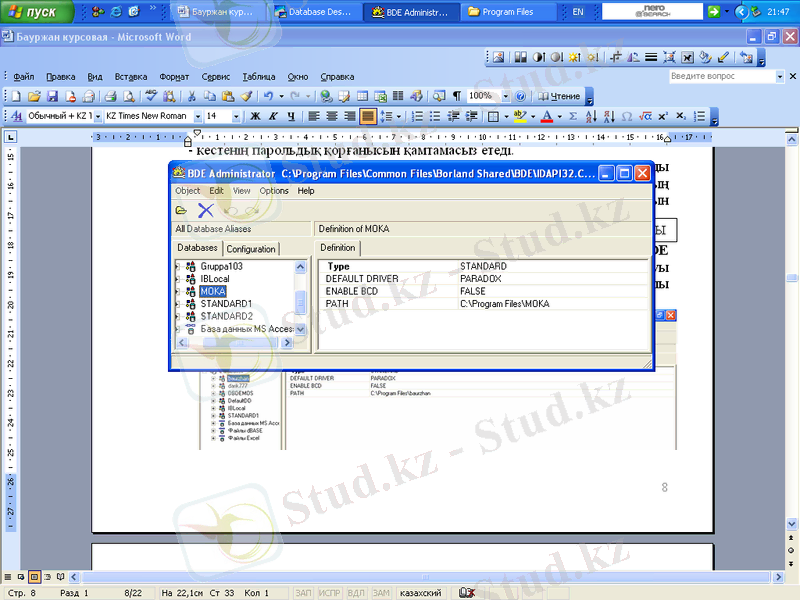Toggle superscript x² formatting

coord(663,116)
